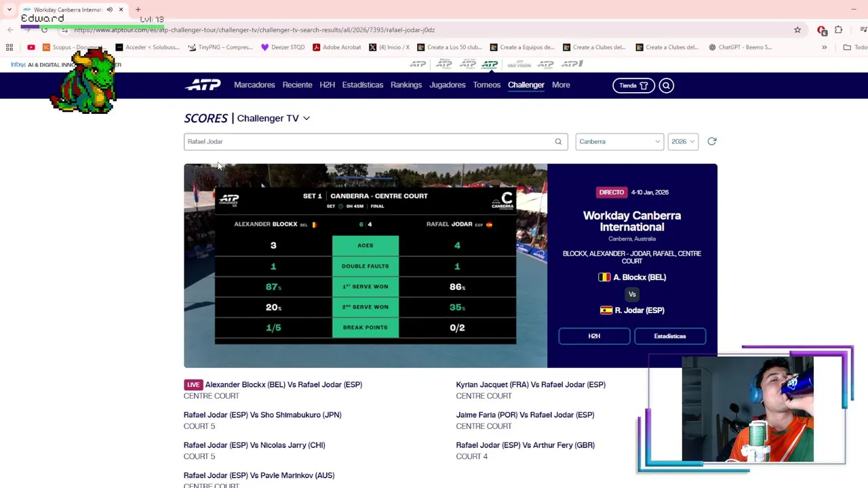
Task: Open the Estadísticas menu
Action: [x=362, y=85]
